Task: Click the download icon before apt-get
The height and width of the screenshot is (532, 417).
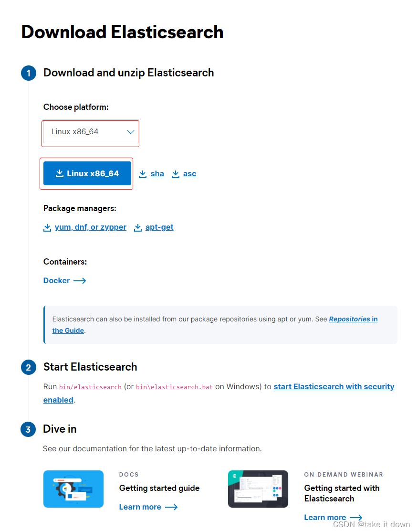Action: [138, 227]
